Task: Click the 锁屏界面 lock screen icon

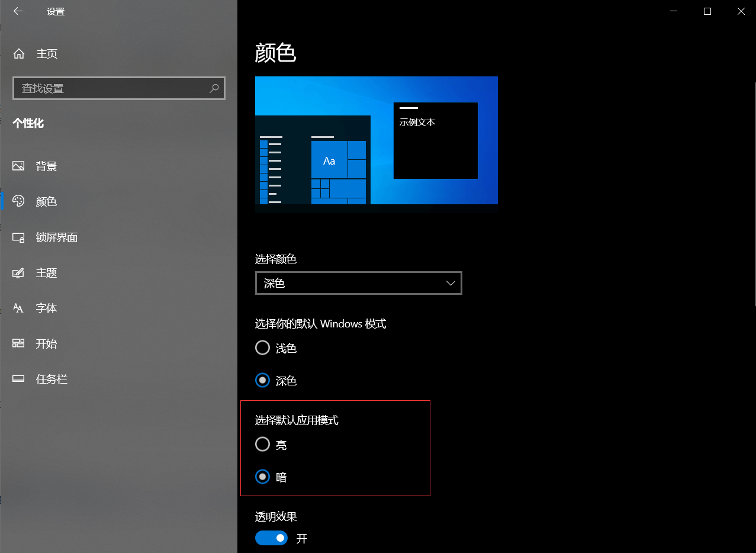Action: (x=18, y=237)
